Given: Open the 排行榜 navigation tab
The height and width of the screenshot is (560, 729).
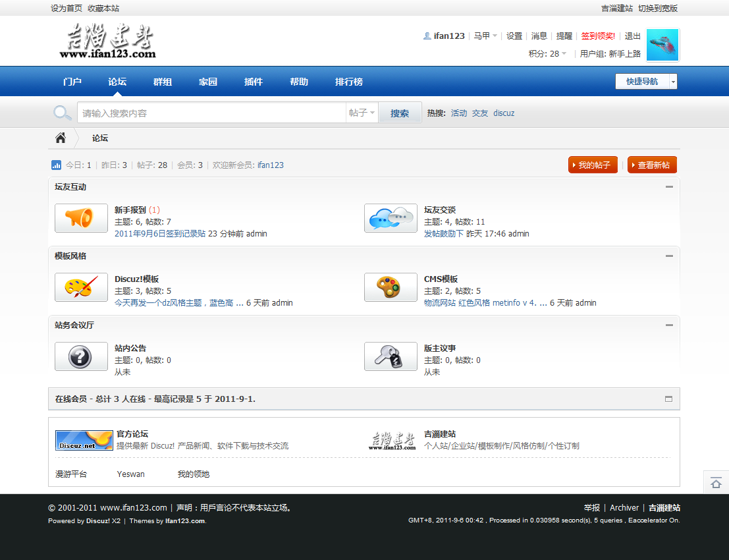Looking at the screenshot, I should click(348, 82).
